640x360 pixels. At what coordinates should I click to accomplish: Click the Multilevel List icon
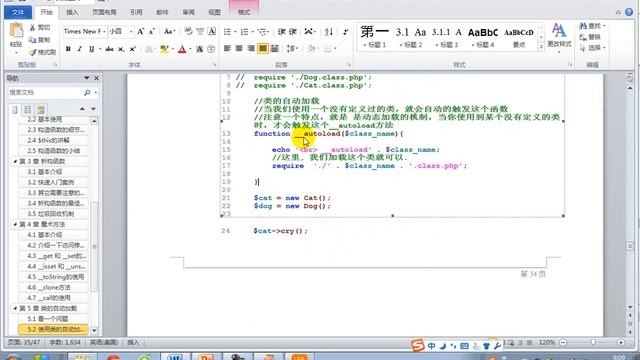tap(262, 32)
